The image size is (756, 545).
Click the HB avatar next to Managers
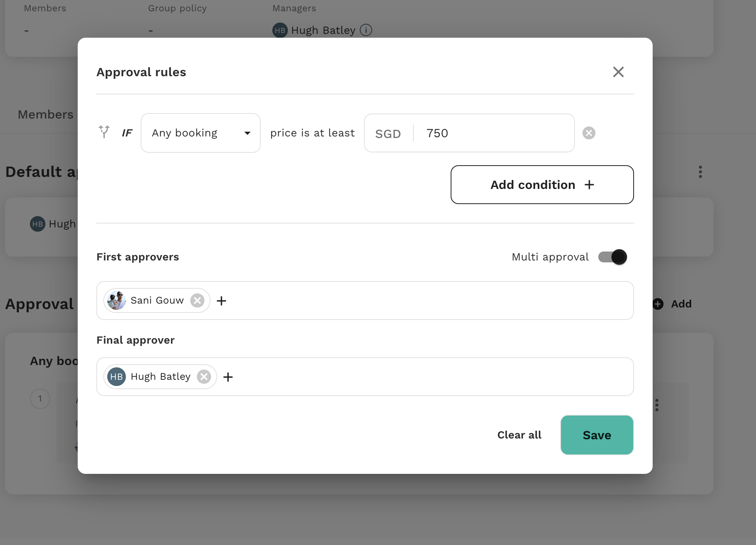tap(280, 30)
